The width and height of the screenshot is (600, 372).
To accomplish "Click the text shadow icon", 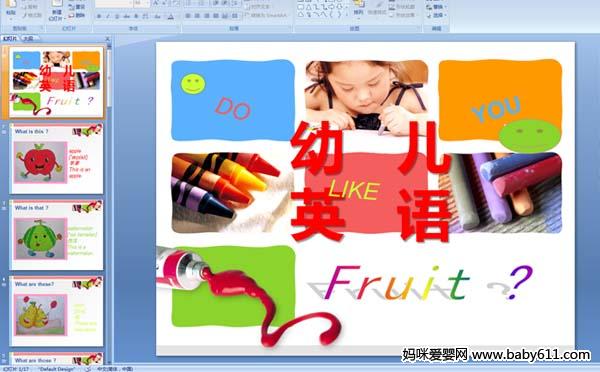I will tap(136, 16).
